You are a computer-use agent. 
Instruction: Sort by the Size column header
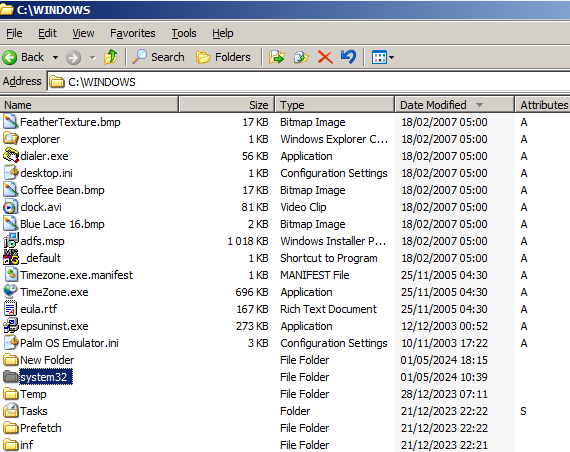pyautogui.click(x=226, y=105)
